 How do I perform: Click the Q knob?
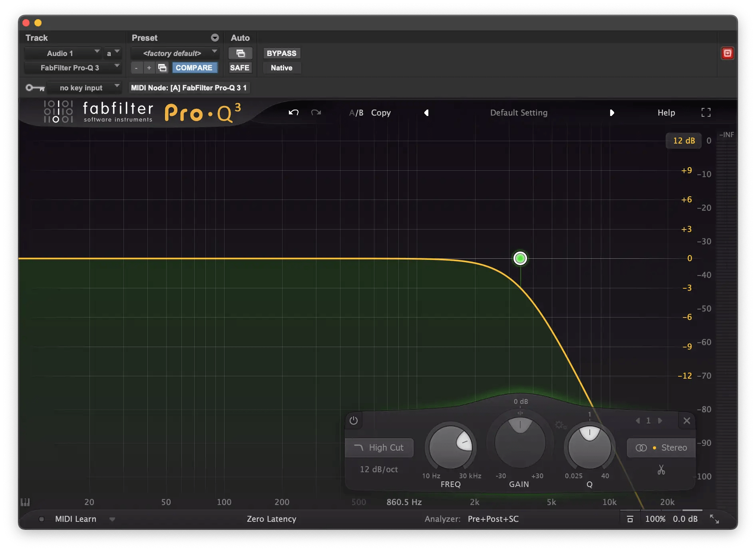[x=589, y=447]
